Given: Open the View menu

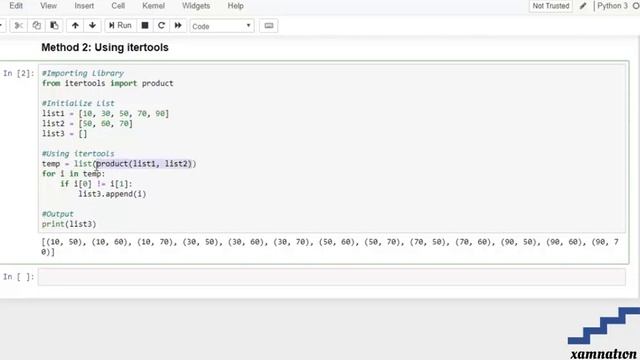Looking at the screenshot, I should coord(49,6).
